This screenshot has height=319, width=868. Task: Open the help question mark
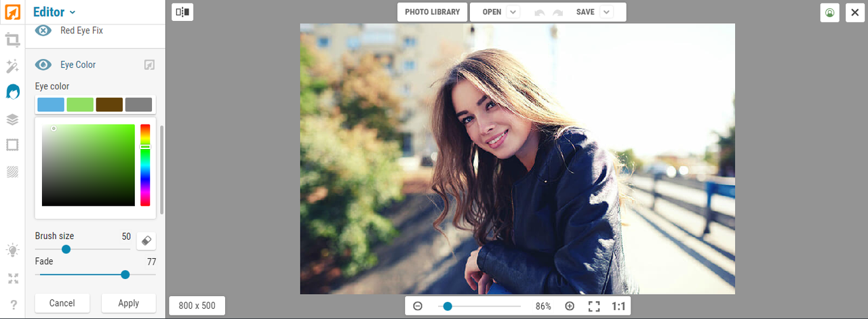(12, 305)
